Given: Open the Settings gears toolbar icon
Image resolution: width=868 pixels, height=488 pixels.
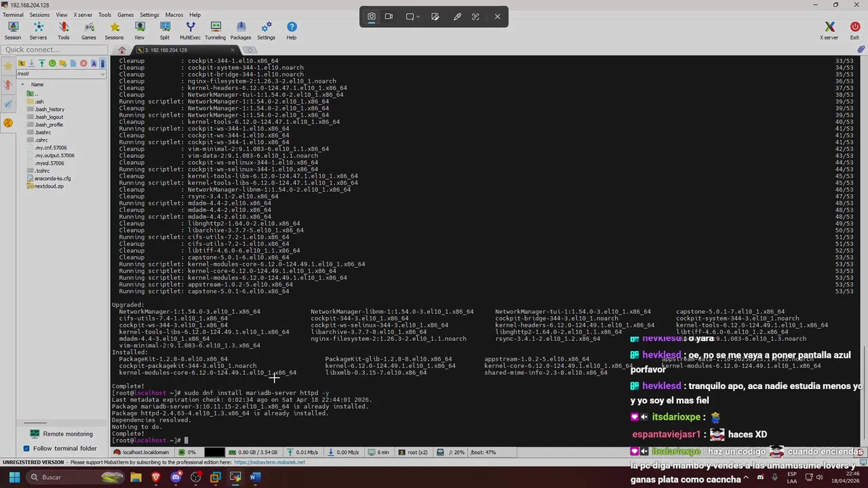Looking at the screenshot, I should click(x=266, y=30).
